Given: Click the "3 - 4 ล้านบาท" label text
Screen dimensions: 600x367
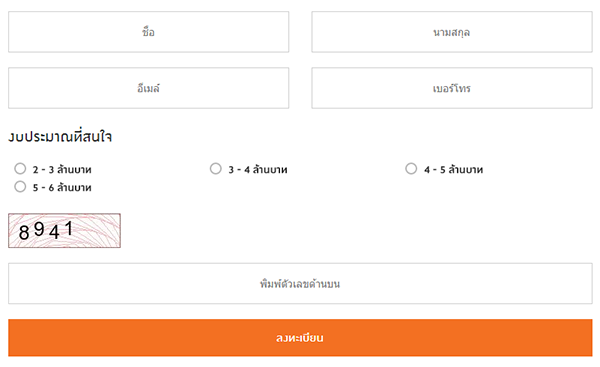Looking at the screenshot, I should (258, 169).
